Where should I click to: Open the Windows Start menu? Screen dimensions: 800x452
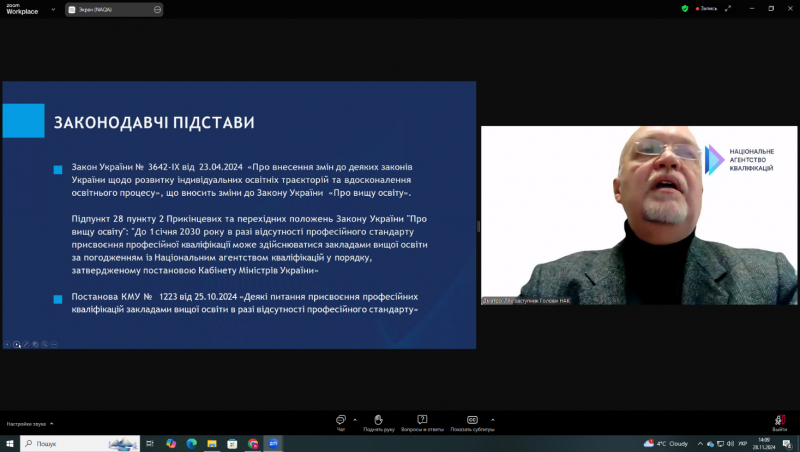click(9, 443)
